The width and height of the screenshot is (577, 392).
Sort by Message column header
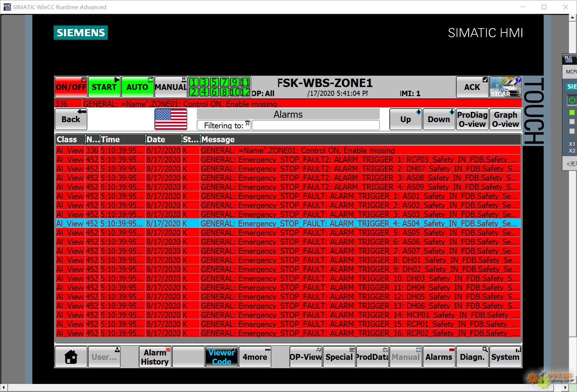click(x=361, y=139)
